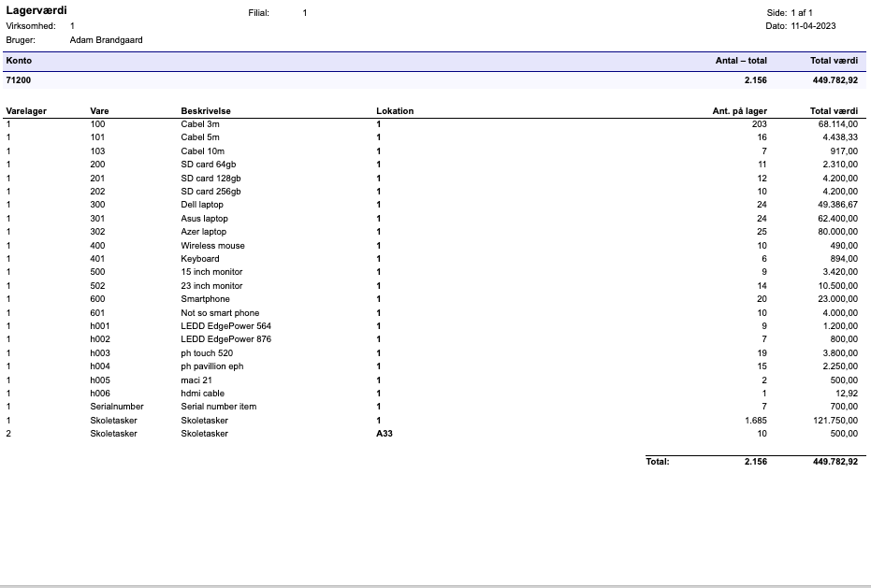Click the ph touch 520 entry
The image size is (871, 588).
207,353
